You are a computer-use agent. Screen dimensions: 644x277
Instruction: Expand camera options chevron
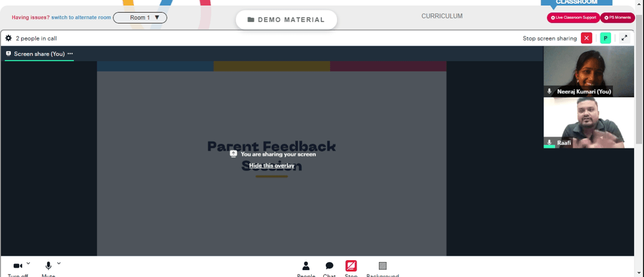click(28, 263)
